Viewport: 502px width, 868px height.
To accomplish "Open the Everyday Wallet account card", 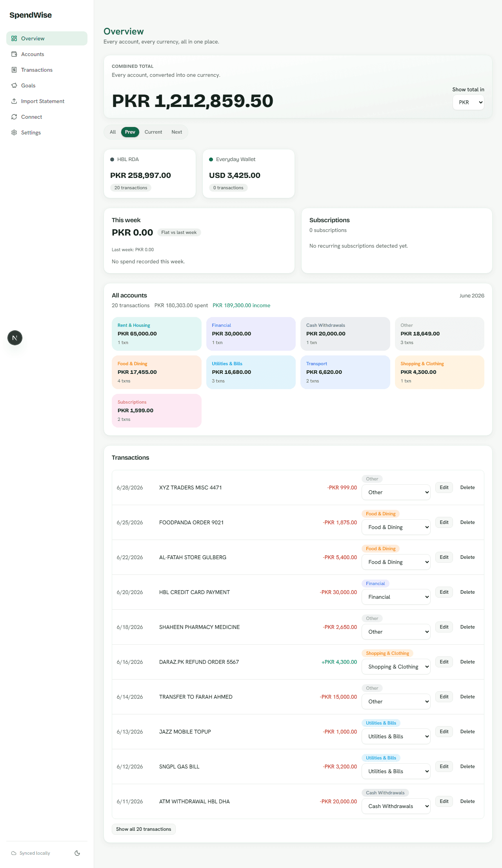I will 249,174.
